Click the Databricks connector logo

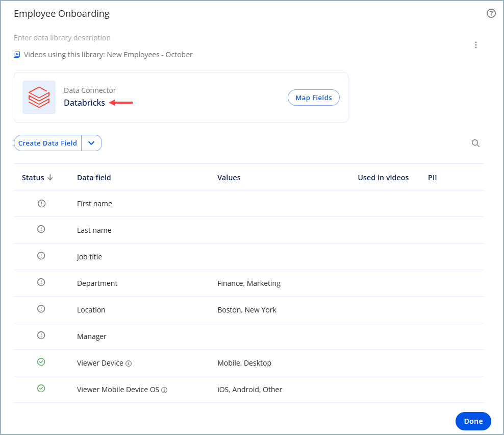pyautogui.click(x=39, y=97)
